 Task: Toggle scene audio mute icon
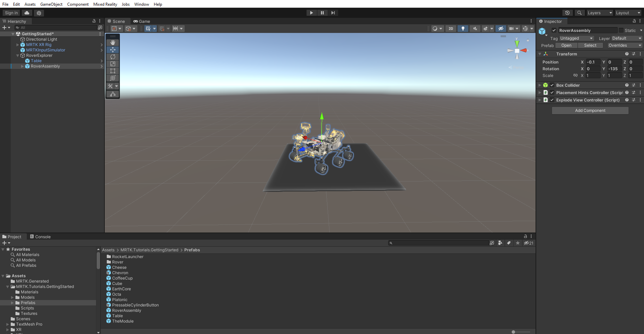tap(475, 29)
